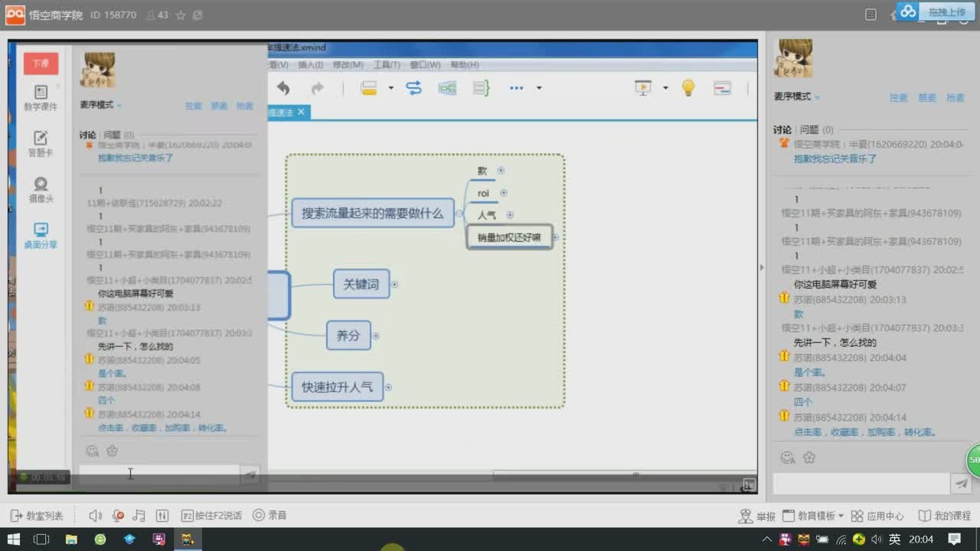Click the 抢麦 link in right panel

tap(955, 98)
